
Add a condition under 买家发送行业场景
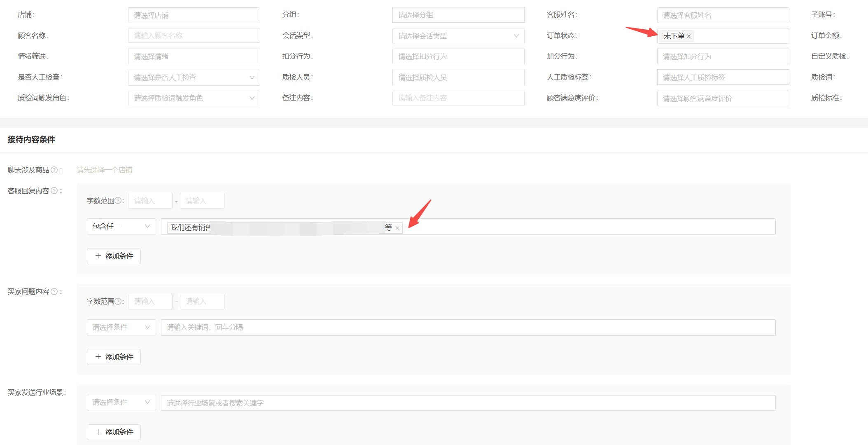114,432
